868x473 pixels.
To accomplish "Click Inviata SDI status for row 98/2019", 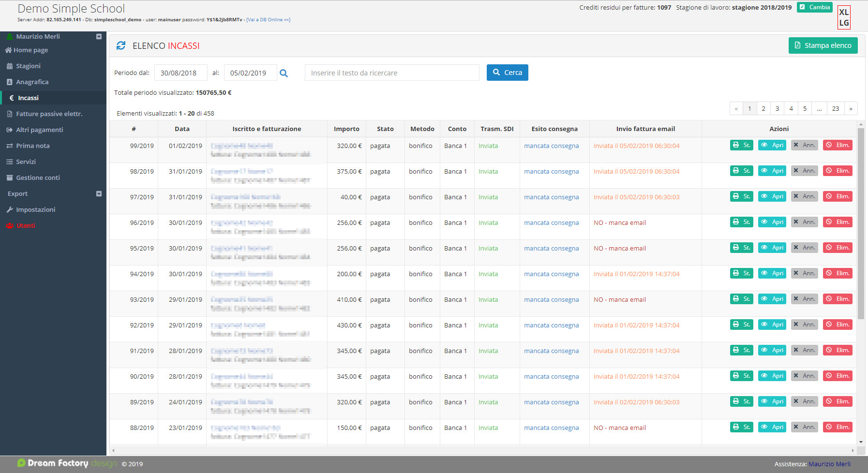I will click(x=488, y=172).
